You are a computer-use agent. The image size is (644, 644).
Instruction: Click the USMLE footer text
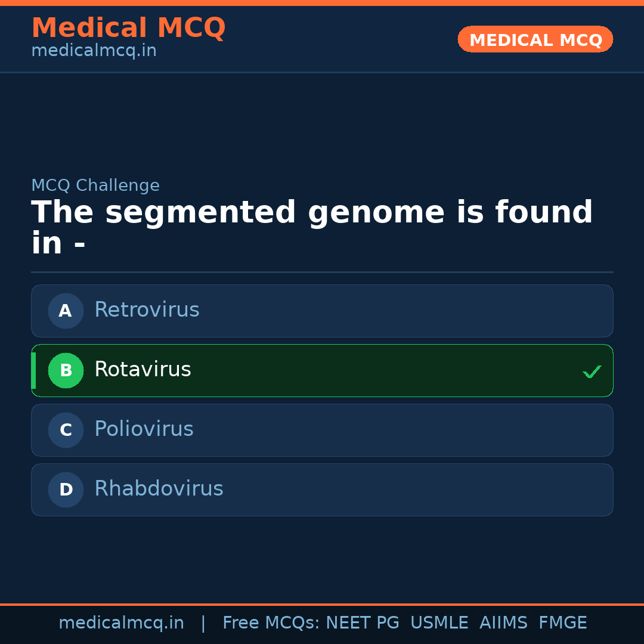coord(439,623)
